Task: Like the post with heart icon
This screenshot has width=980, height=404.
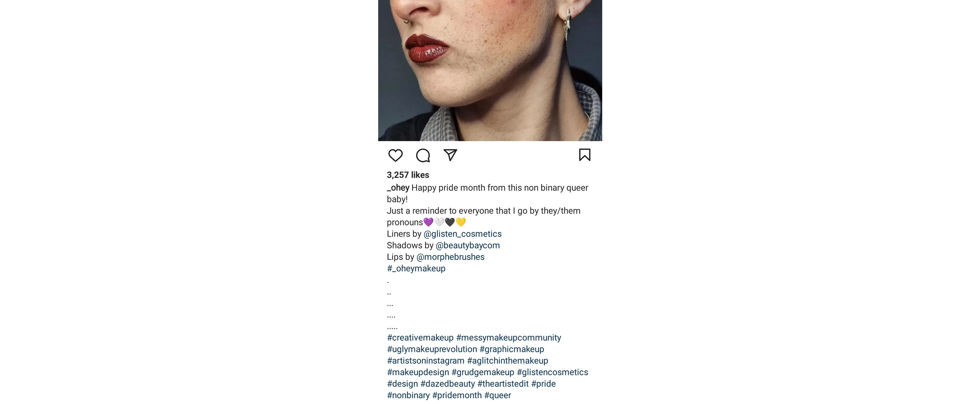Action: 395,155
